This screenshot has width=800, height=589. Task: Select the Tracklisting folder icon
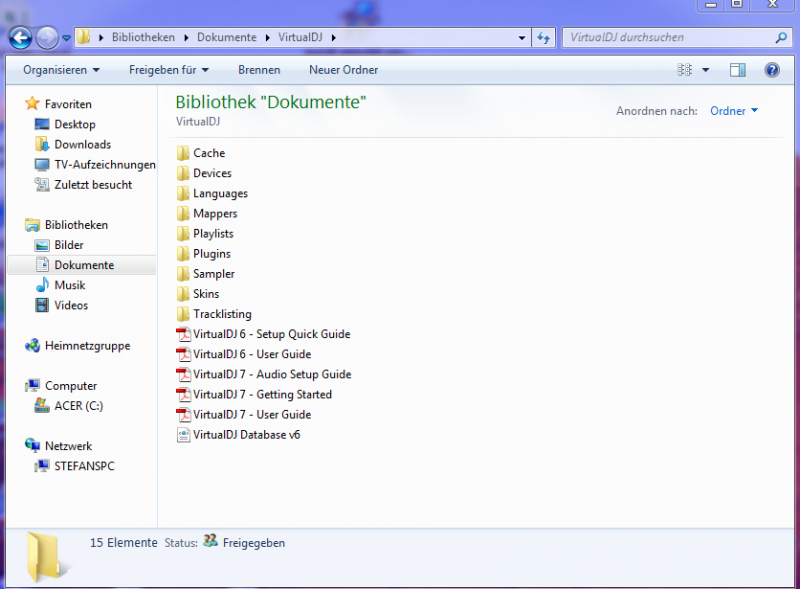click(183, 314)
